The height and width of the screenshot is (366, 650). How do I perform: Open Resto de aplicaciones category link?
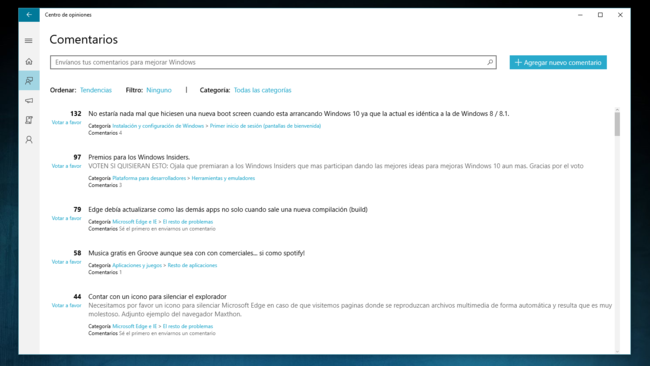(192, 265)
